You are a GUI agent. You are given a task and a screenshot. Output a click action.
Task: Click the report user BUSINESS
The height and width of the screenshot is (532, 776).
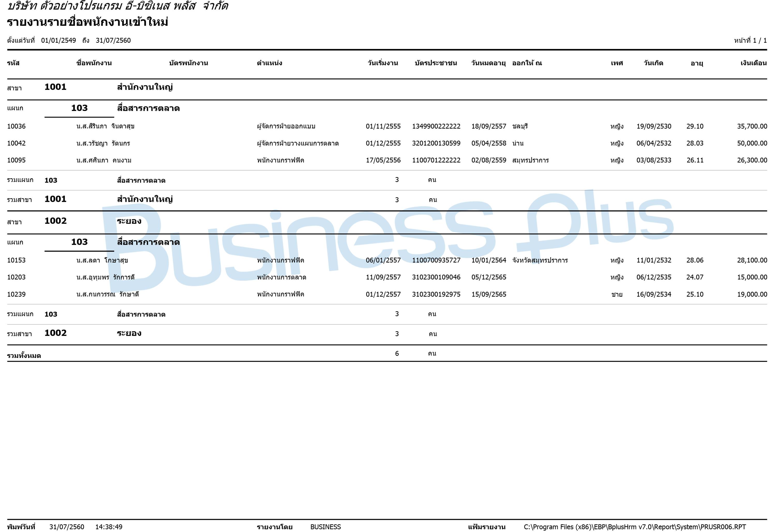point(326,527)
